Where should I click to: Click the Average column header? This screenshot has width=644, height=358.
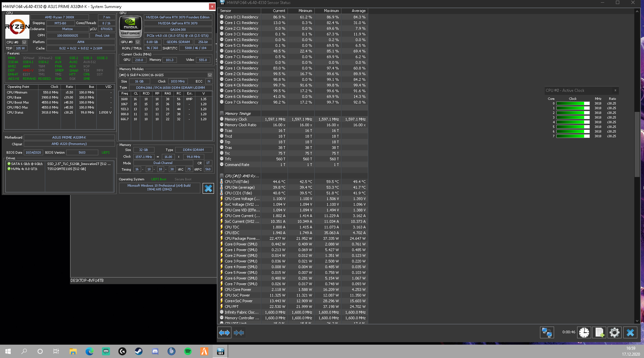(x=354, y=11)
